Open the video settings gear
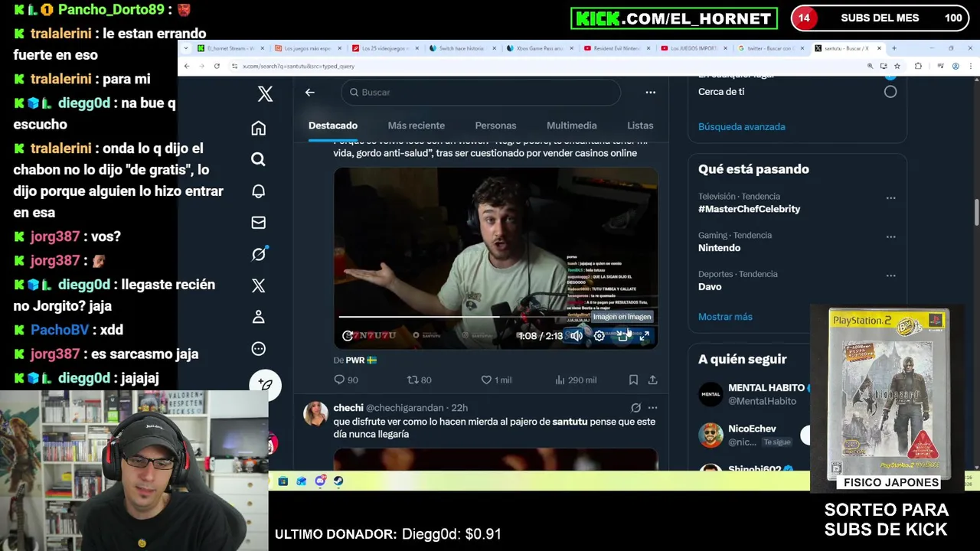This screenshot has width=980, height=551. click(599, 335)
